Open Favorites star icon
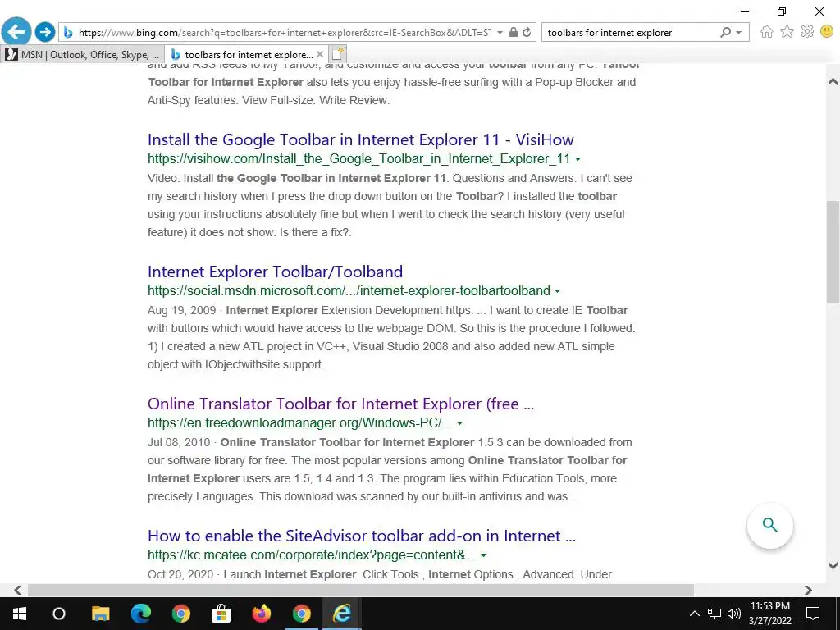Viewport: 840px width, 630px height. tap(787, 32)
